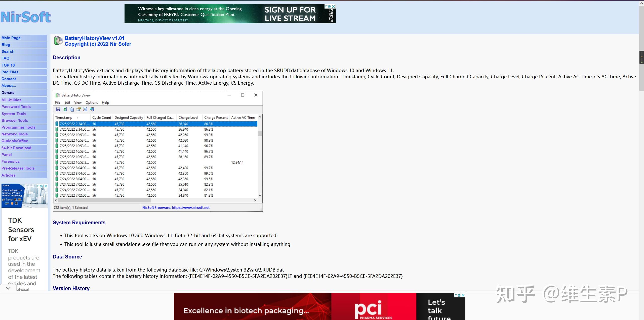Open the Main Page sidebar link

pos(11,38)
